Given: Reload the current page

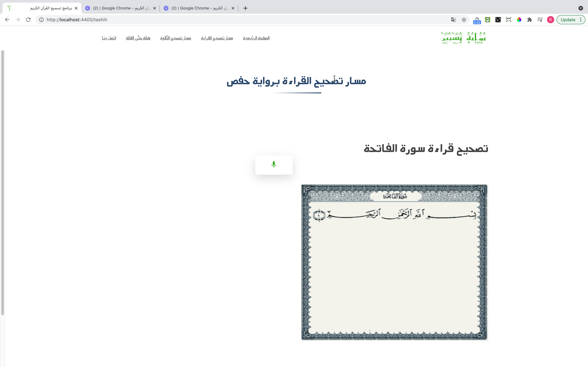Looking at the screenshot, I should tap(28, 20).
